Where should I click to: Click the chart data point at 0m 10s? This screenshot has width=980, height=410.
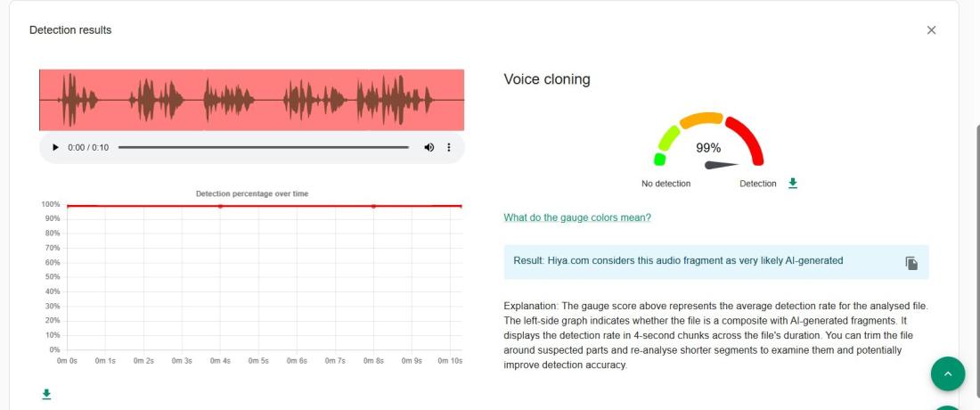point(461,206)
